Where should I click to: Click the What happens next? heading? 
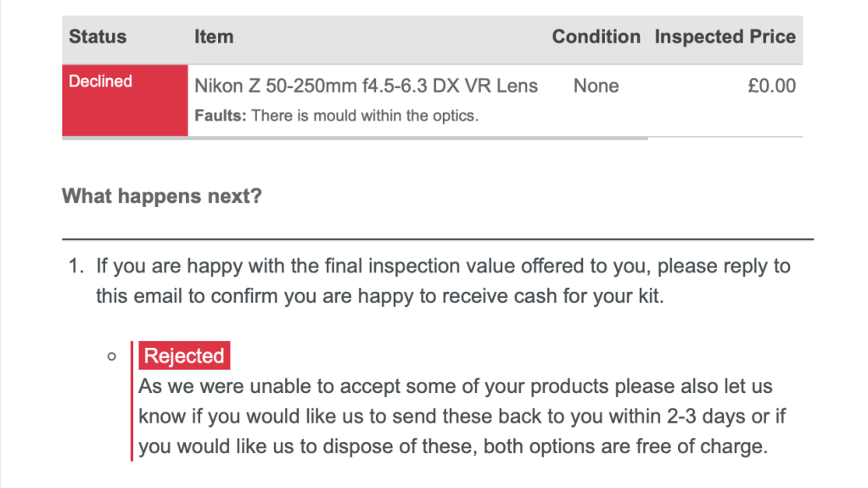[162, 197]
